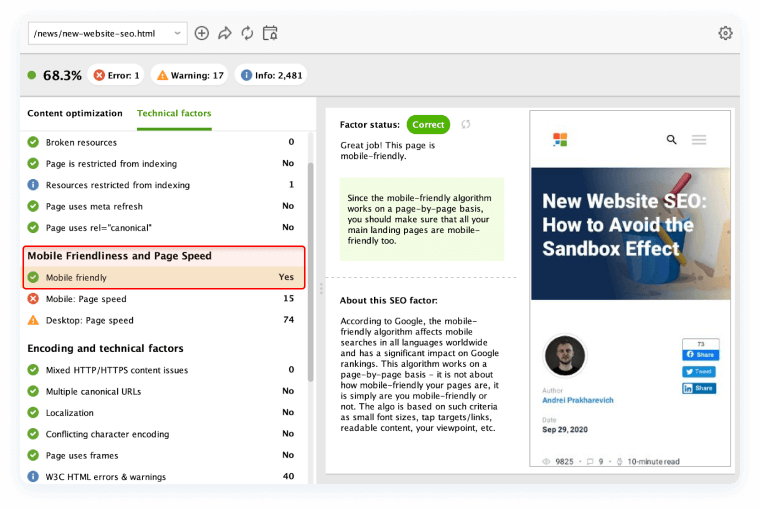Viewport: 760px width, 509px height.
Task: Open settings with the gear icon
Action: click(x=725, y=33)
